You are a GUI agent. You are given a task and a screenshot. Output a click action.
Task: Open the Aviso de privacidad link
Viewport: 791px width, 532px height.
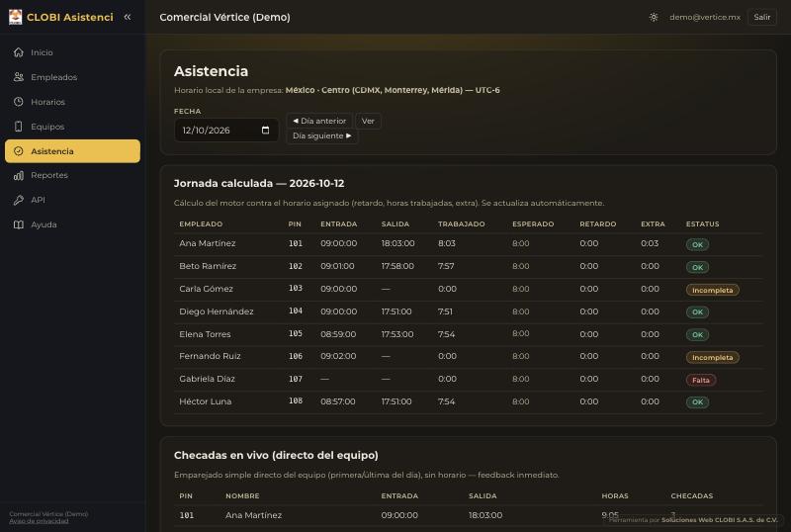tap(39, 521)
